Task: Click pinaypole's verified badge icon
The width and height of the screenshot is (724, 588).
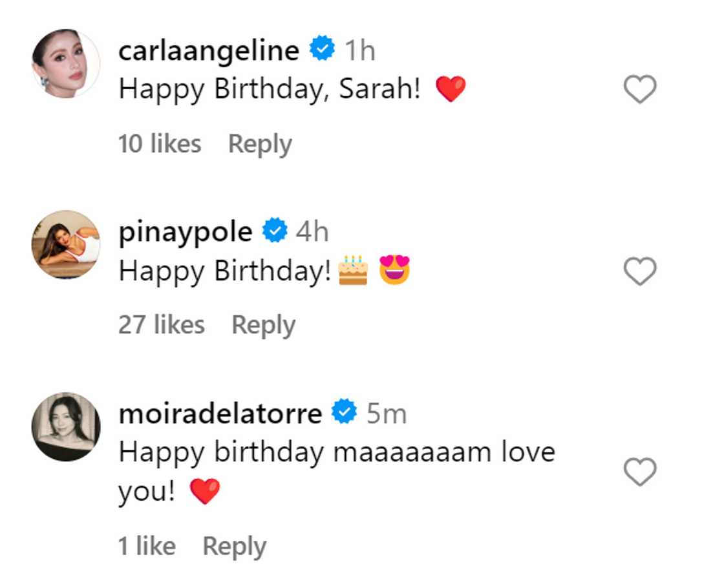Action: (x=274, y=231)
